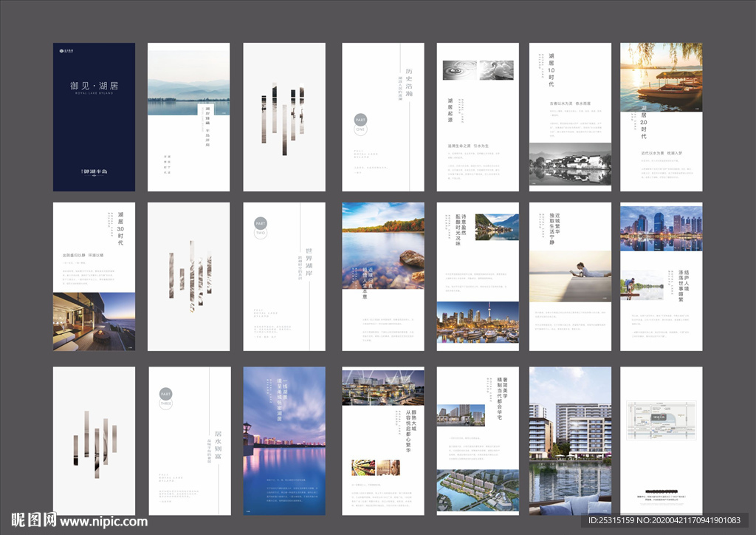Select the black-and-white village photo

coord(570,164)
